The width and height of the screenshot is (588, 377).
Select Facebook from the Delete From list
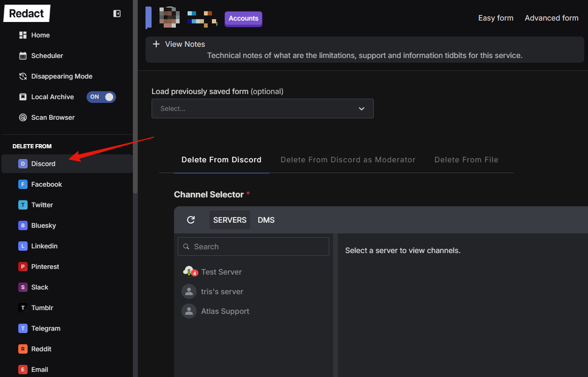[x=47, y=184]
